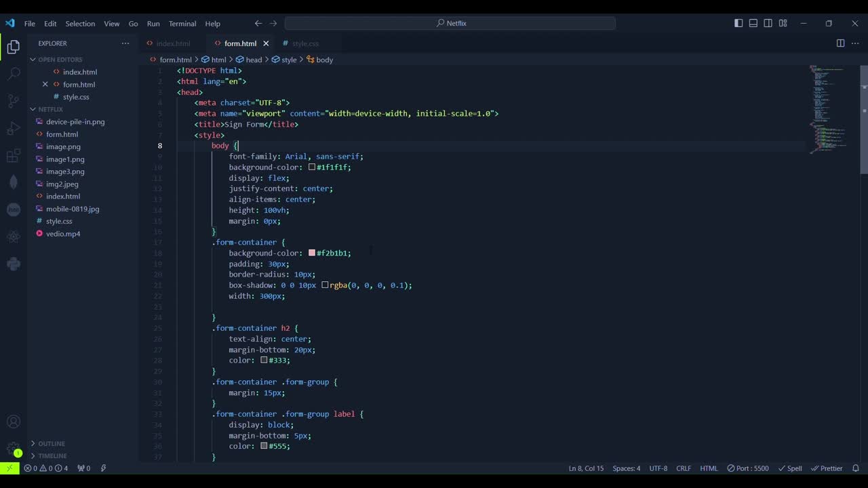Screen dimensions: 868x488
Task: Open the form.html breadcrumb dropdown
Action: point(171,60)
